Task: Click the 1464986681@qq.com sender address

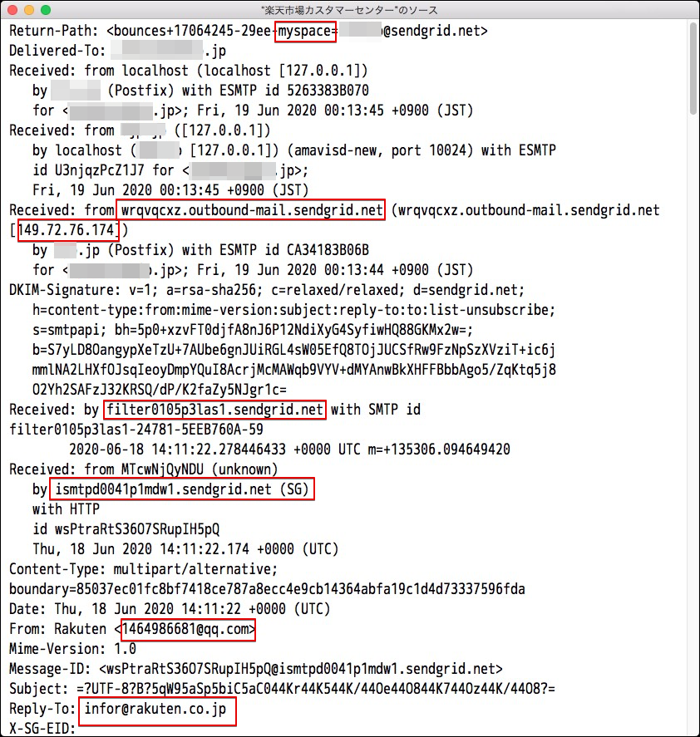Action: point(188,629)
